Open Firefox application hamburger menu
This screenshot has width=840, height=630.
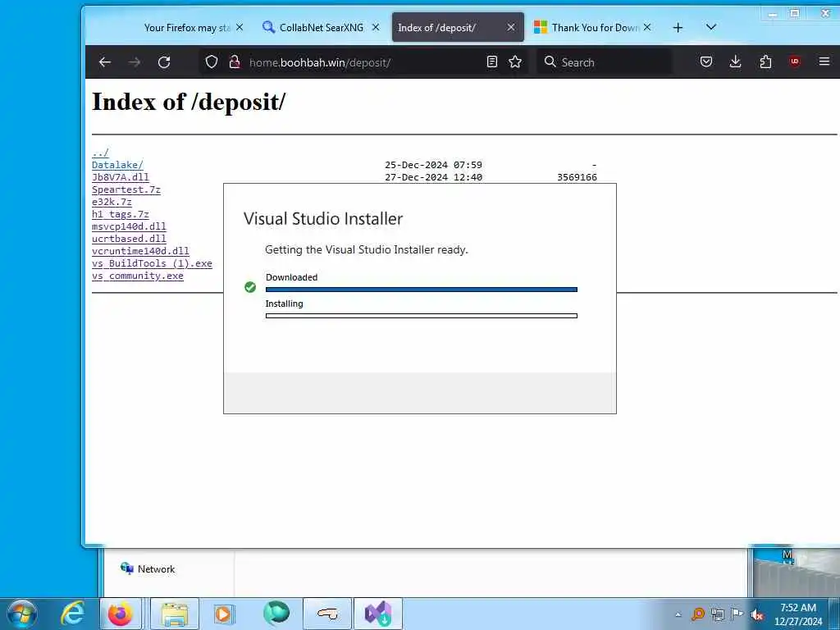tap(824, 62)
